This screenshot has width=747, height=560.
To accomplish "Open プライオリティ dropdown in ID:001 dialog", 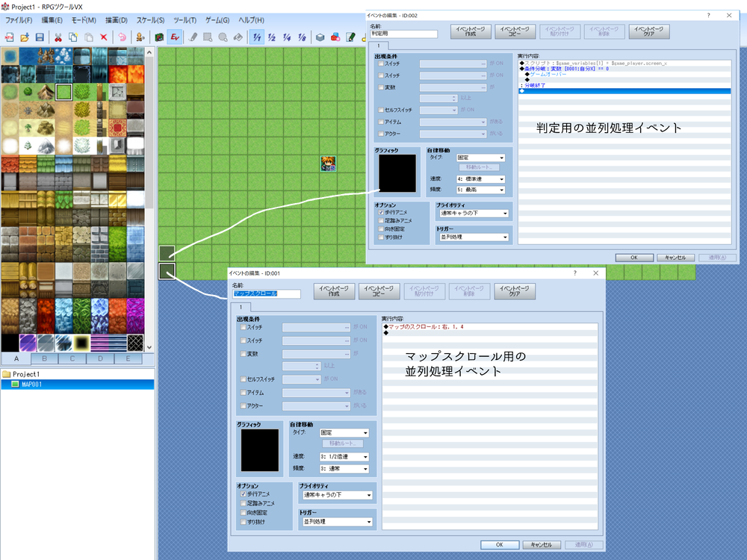I will point(338,495).
